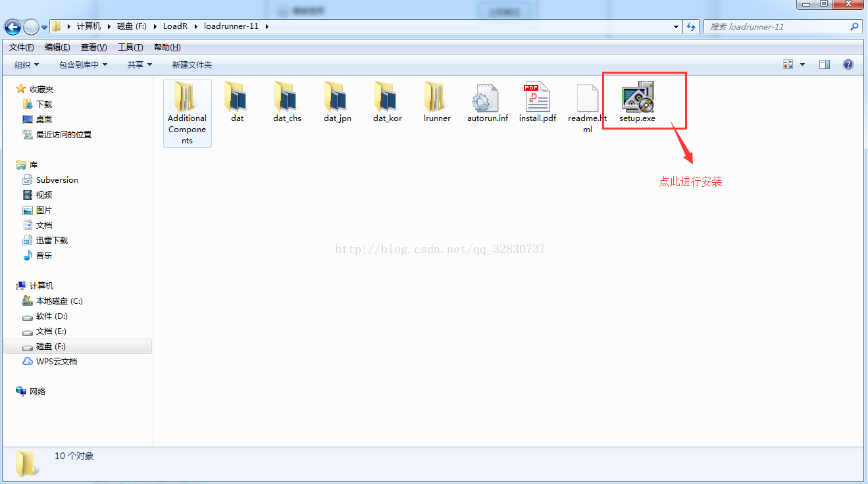Open the dat folder
The height and width of the screenshot is (484, 868).
click(238, 103)
